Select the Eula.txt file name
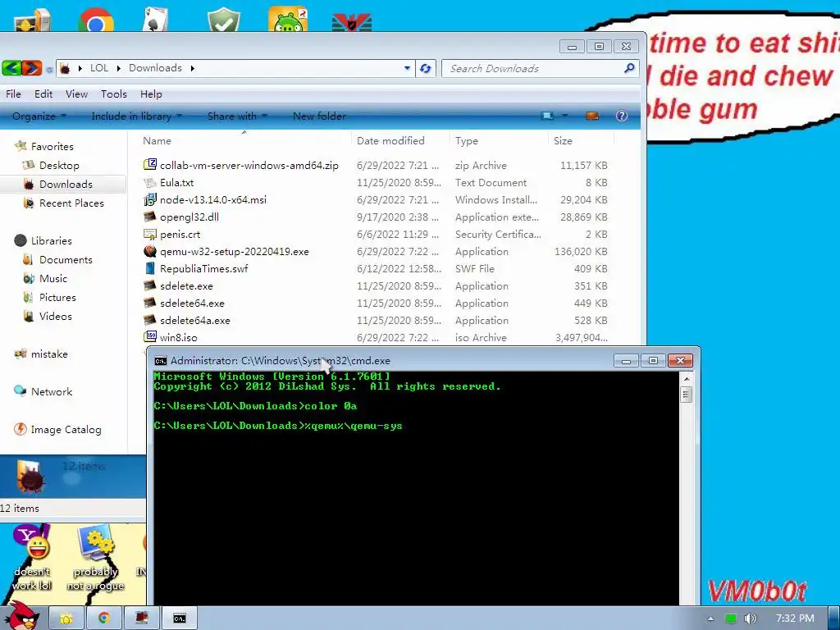This screenshot has height=630, width=840. tap(177, 183)
